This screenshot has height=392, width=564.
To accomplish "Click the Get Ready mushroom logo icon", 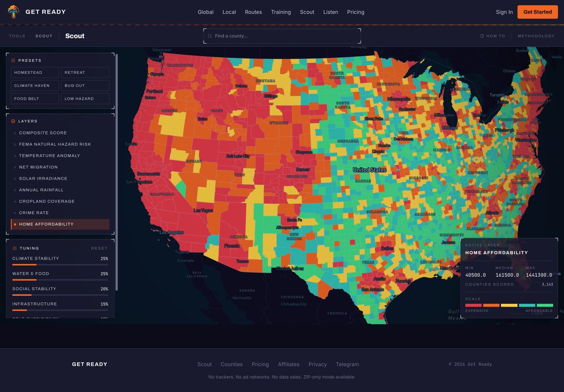I will point(14,12).
